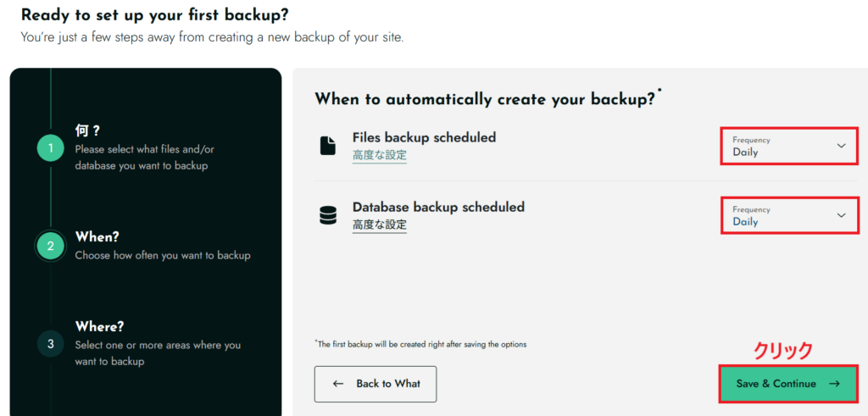Open the Files backup Frequency dropdown

(788, 147)
